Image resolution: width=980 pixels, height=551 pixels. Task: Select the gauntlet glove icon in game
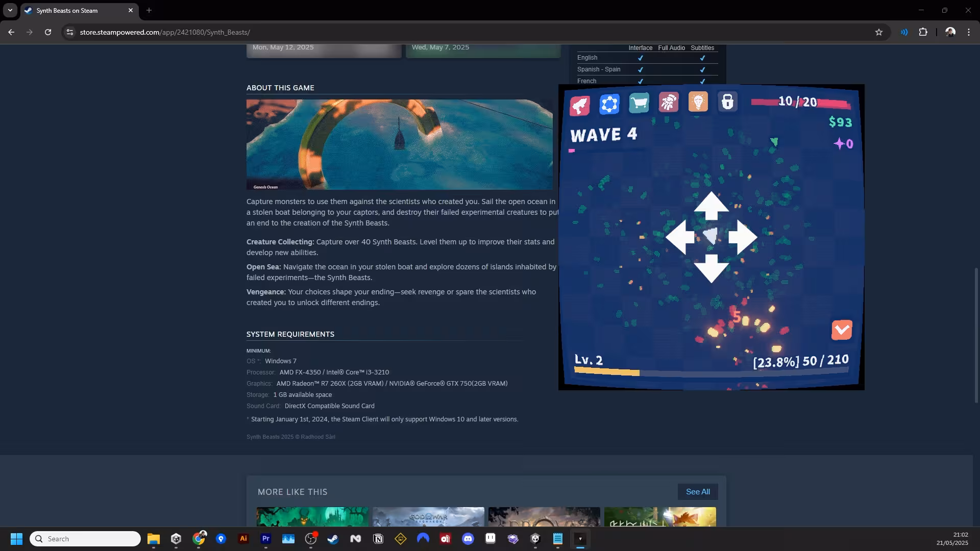click(669, 102)
